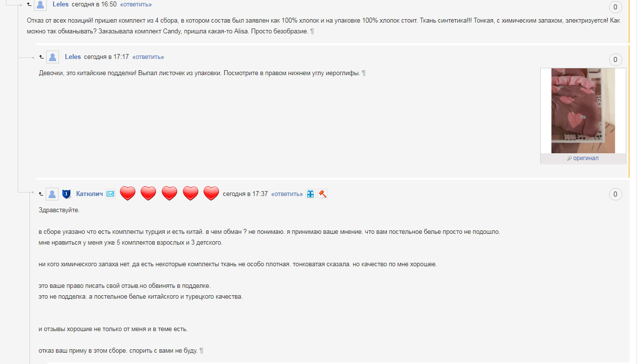Open the bedding photo thumbnail

tap(583, 111)
